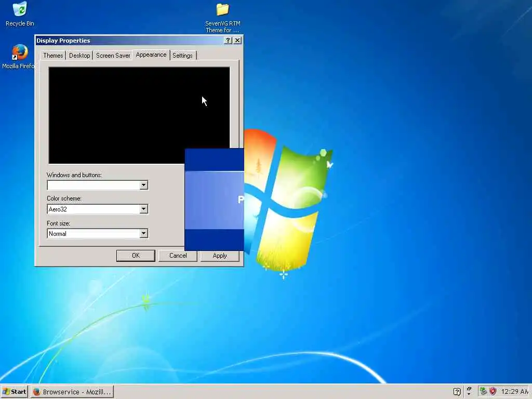The width and height of the screenshot is (532, 399).
Task: Expand the Color scheme dropdown arrow
Action: click(x=143, y=209)
